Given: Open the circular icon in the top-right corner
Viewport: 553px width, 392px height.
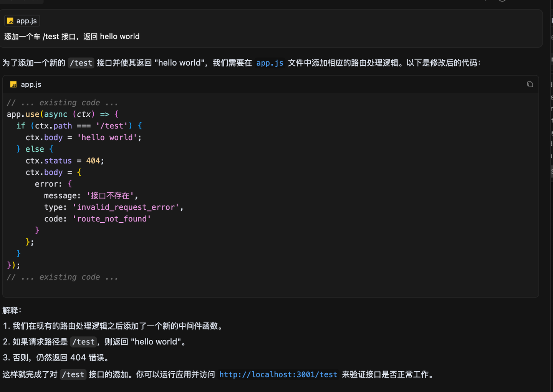Looking at the screenshot, I should click(502, 1).
